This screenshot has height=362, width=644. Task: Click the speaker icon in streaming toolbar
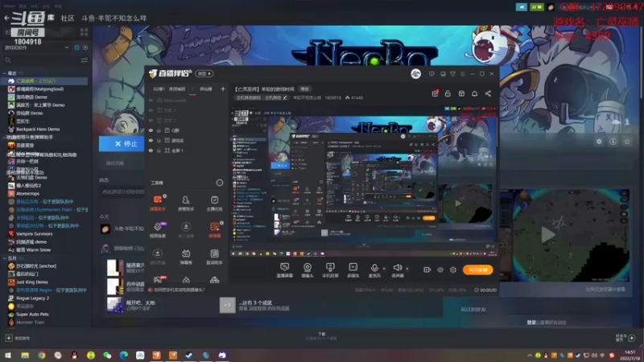tap(397, 269)
